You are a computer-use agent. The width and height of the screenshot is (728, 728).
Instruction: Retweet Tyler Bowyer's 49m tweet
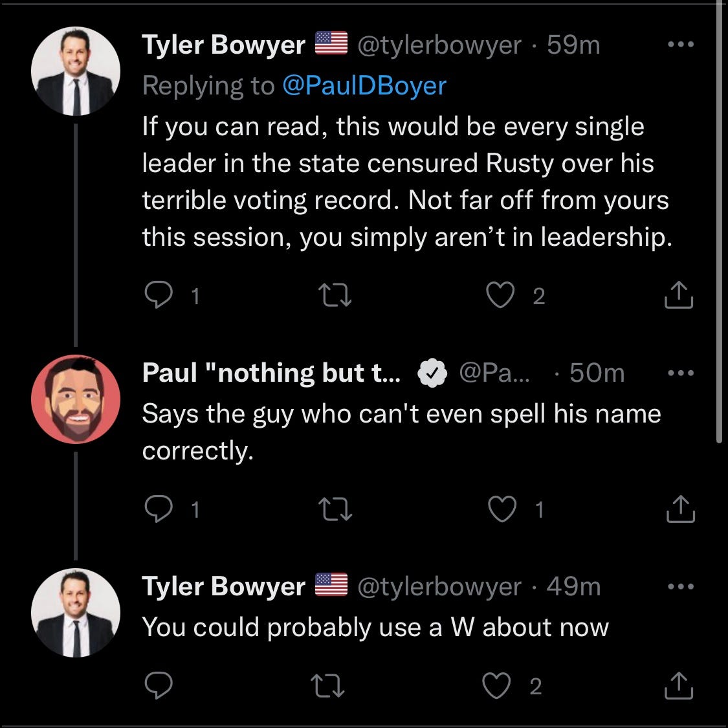pyautogui.click(x=329, y=686)
